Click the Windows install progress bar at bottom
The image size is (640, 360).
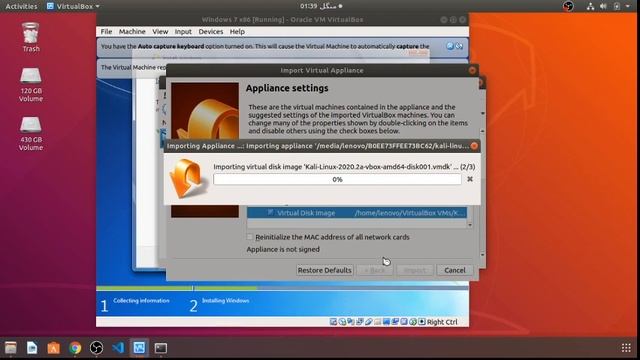pyautogui.click(x=282, y=288)
